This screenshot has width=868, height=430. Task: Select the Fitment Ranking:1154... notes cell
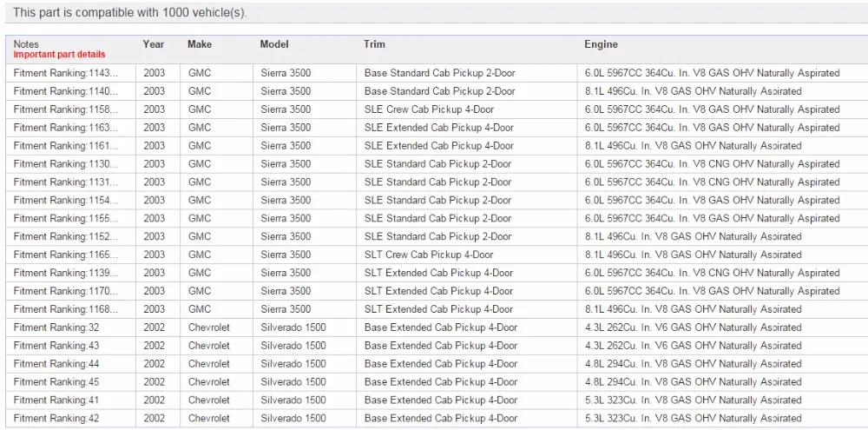(x=71, y=200)
